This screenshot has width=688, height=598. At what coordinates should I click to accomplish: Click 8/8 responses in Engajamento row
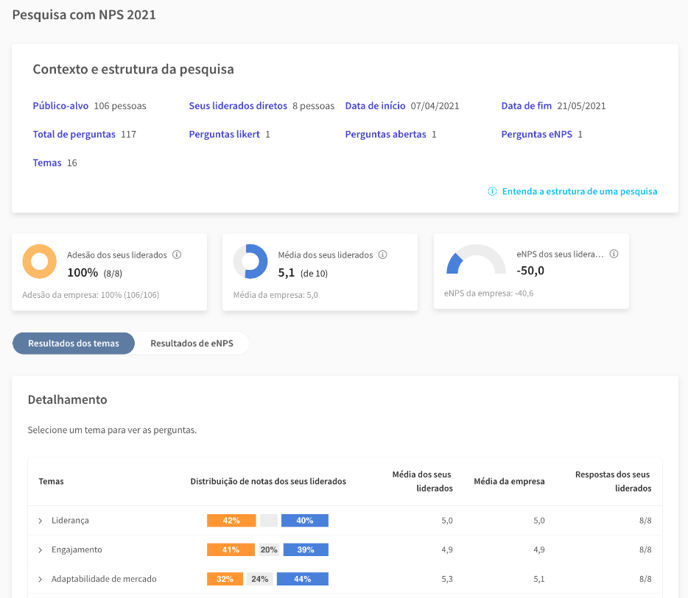(x=645, y=550)
